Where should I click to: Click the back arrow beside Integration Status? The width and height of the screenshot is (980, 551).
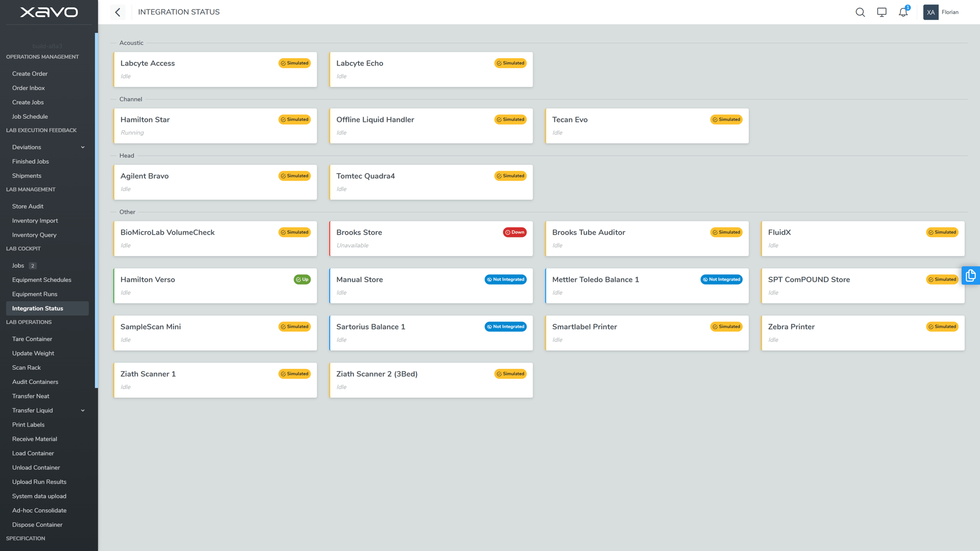pyautogui.click(x=118, y=12)
